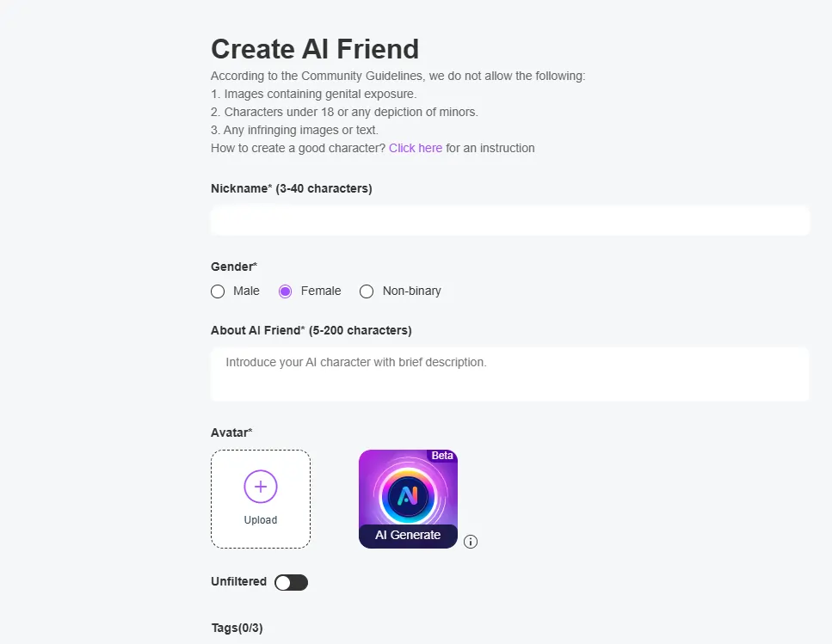Click the plus icon inside the Upload box
832x644 pixels.
tap(261, 486)
